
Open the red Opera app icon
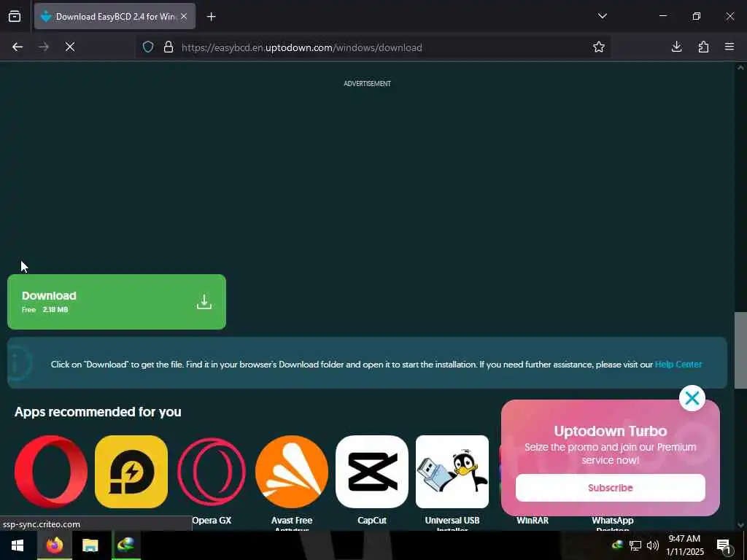[51, 472]
